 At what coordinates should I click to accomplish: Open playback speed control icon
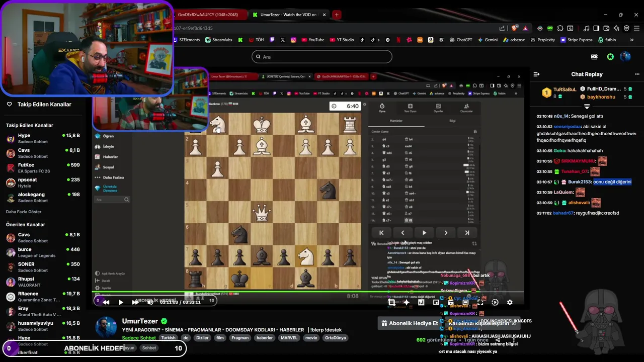495,302
